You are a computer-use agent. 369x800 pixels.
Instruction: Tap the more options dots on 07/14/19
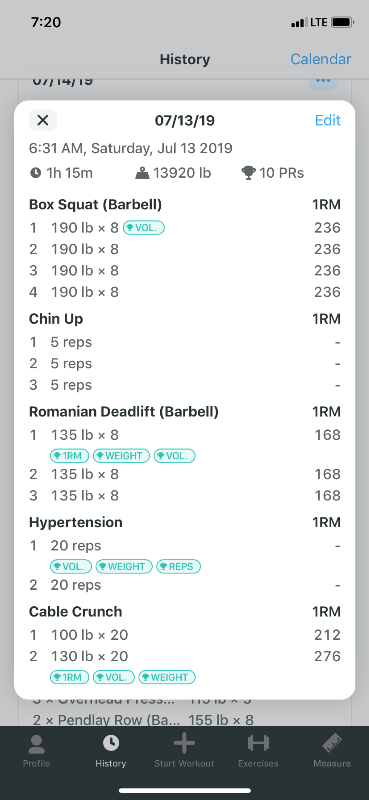point(323,81)
